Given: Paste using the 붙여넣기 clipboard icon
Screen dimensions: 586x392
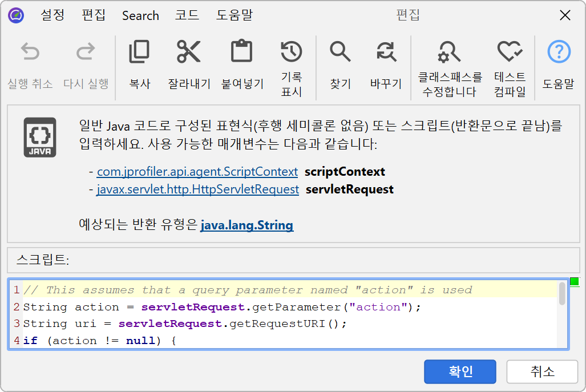Looking at the screenshot, I should pos(242,51).
